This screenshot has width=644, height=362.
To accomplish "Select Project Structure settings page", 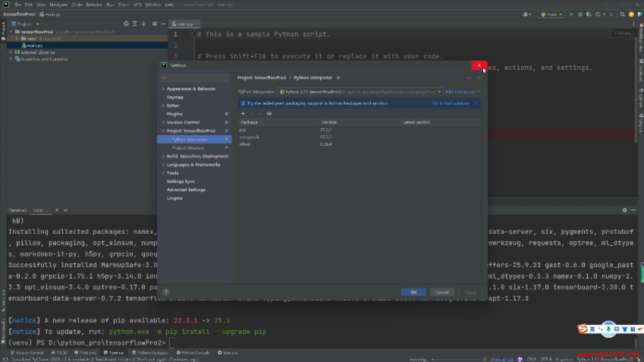I will click(x=188, y=148).
